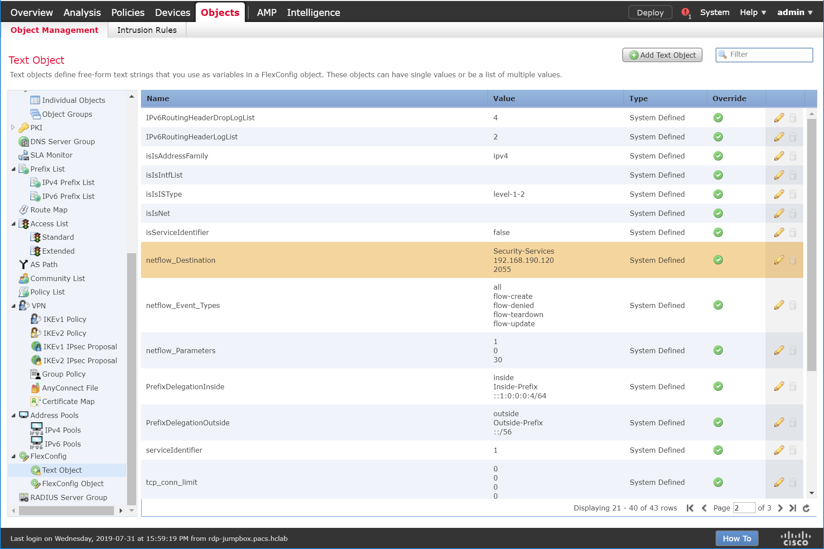Image resolution: width=824 pixels, height=549 pixels.
Task: Jump to the first page of results
Action: coord(690,508)
